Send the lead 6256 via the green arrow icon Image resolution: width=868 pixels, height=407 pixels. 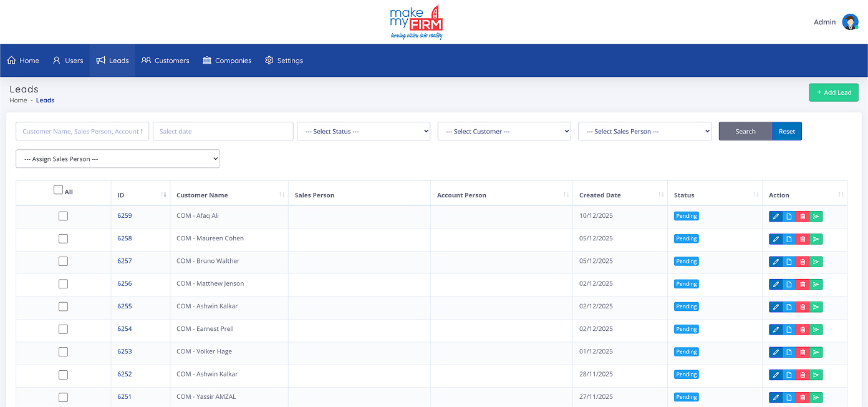[816, 284]
